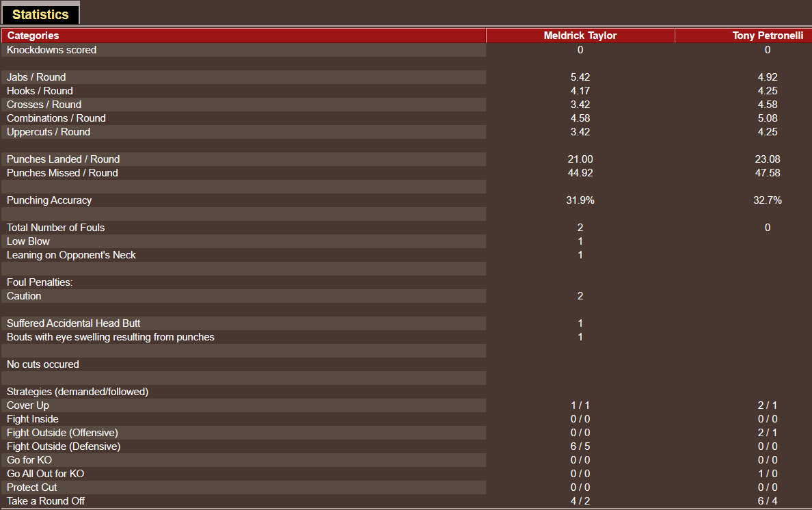This screenshot has width=812, height=510.
Task: Switch to the Statistics tab
Action: (x=40, y=14)
